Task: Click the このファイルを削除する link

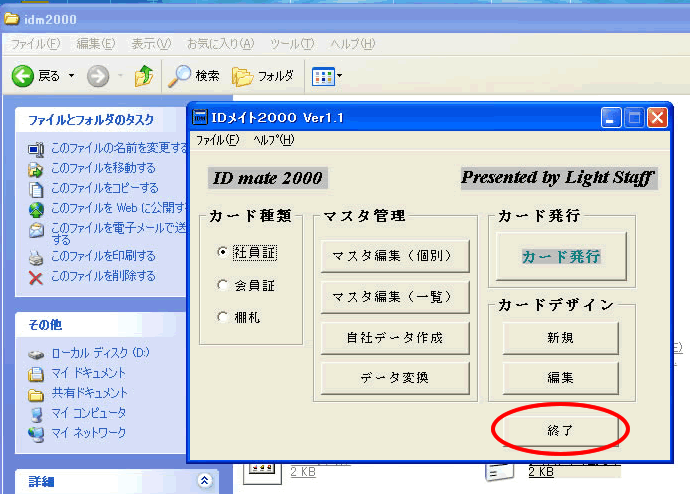Action: [103, 276]
